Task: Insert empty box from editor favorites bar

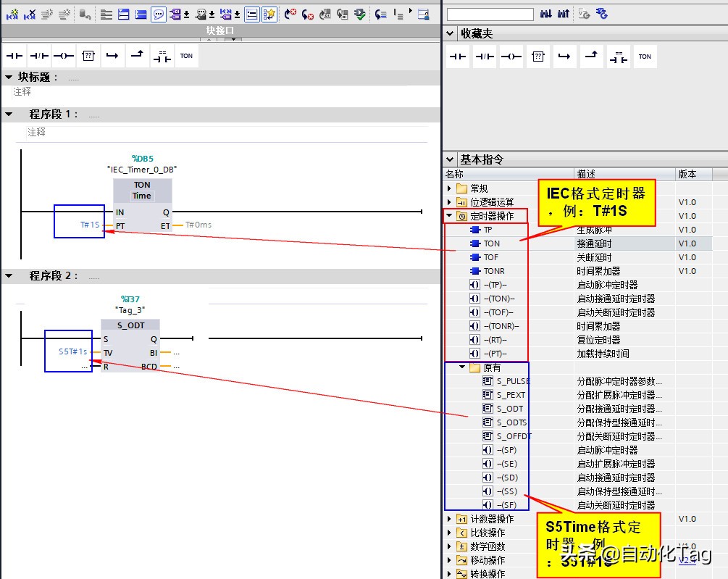Action: pos(88,56)
